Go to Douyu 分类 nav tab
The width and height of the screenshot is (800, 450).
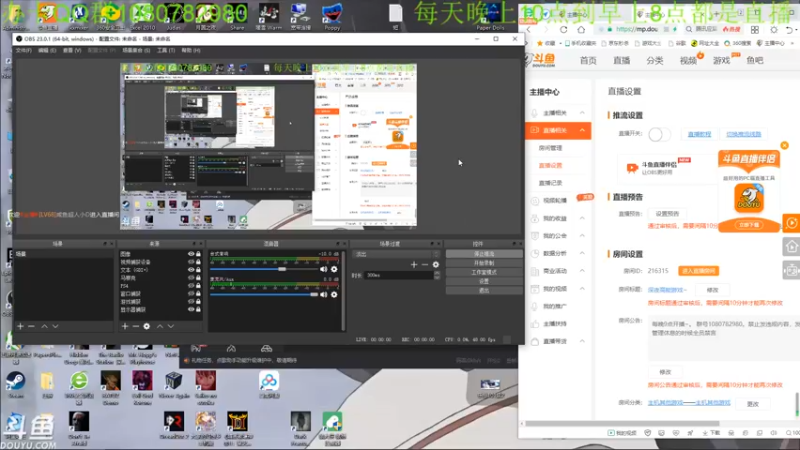tap(655, 61)
